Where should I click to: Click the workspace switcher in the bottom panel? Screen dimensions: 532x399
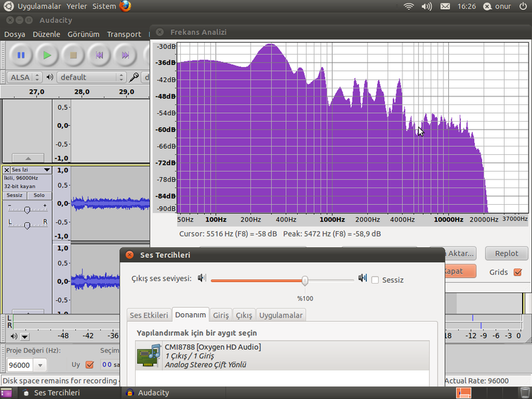point(464,393)
